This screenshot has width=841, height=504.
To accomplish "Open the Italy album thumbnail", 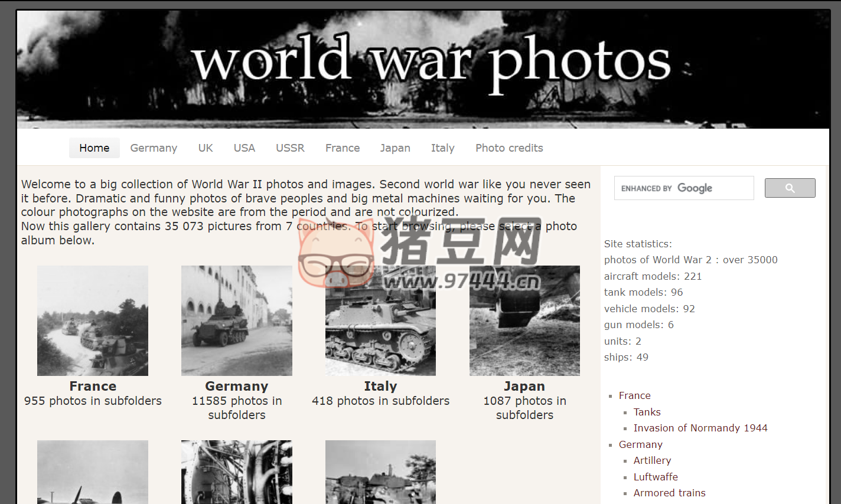I will tap(380, 320).
